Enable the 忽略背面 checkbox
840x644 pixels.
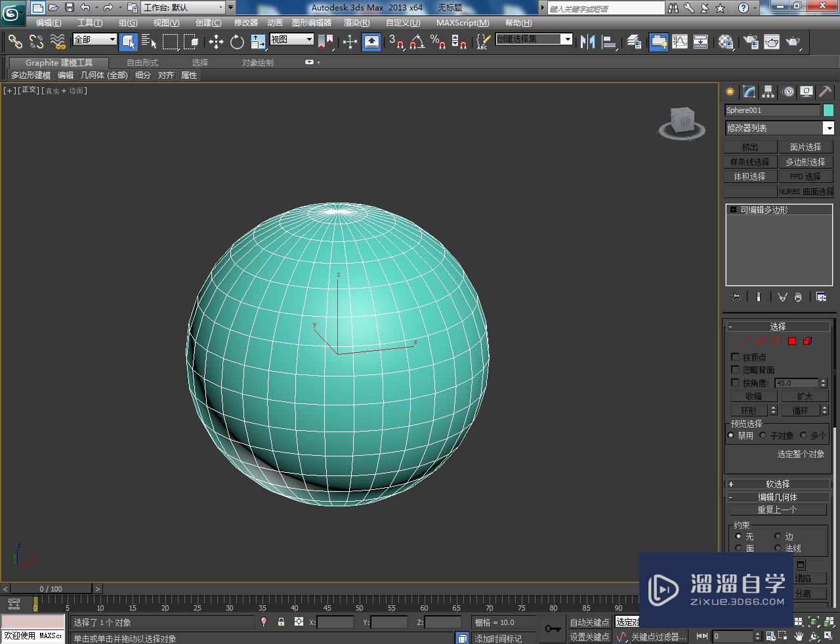click(735, 369)
